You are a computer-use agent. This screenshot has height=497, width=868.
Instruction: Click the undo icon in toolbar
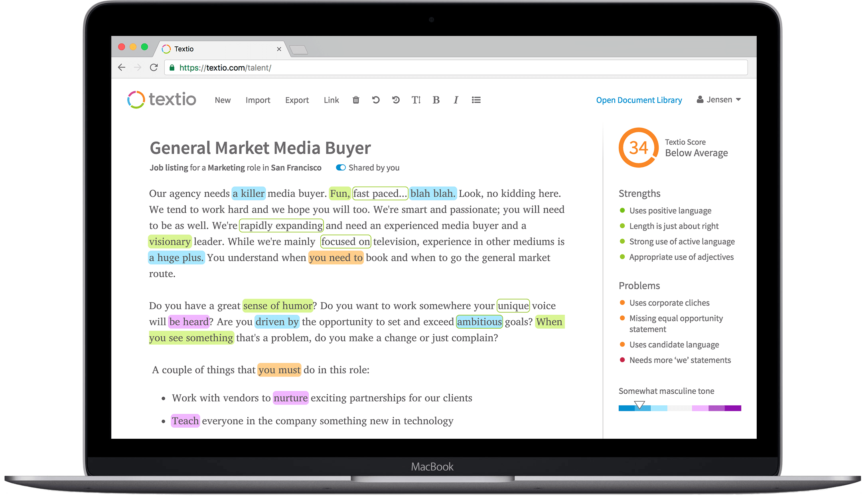coord(376,99)
